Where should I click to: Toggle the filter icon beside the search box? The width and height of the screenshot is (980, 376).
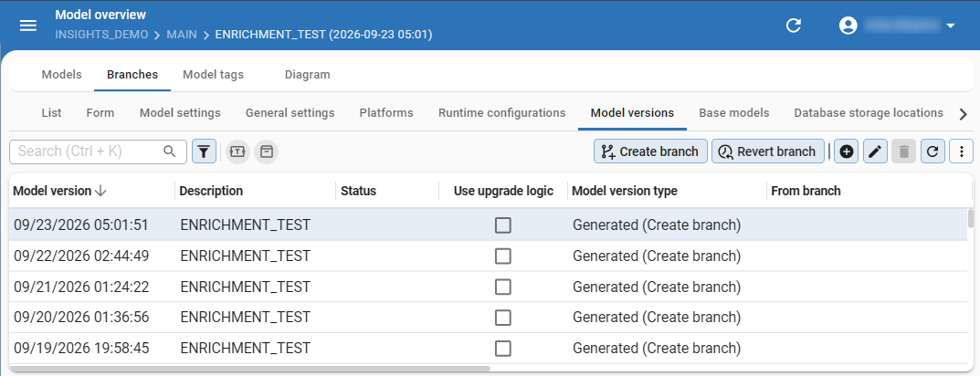click(x=204, y=151)
